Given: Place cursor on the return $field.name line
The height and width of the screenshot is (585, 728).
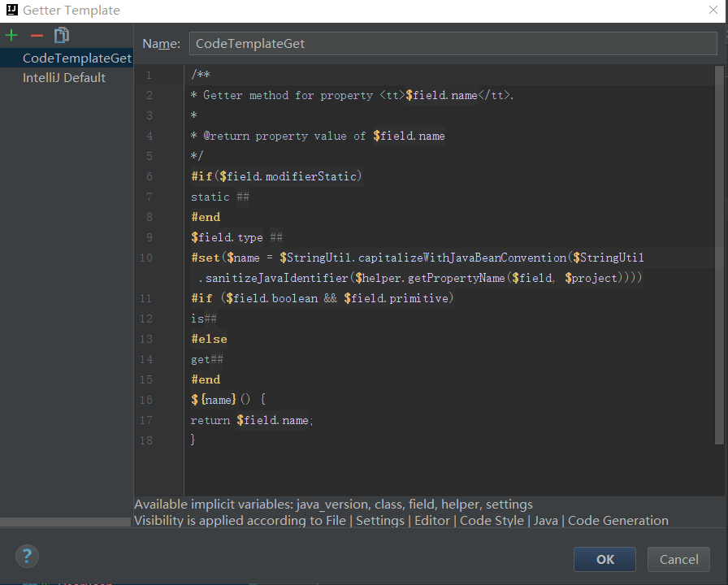Looking at the screenshot, I should pos(252,420).
